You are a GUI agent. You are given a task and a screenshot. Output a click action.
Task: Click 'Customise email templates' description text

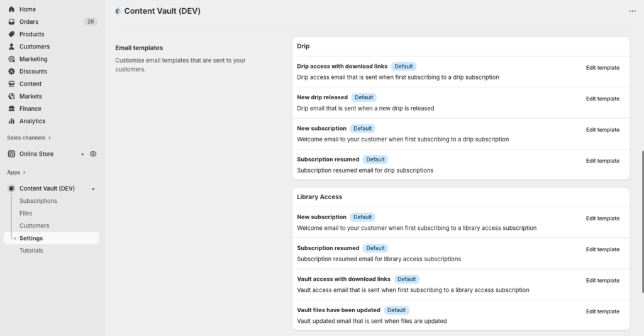[180, 65]
